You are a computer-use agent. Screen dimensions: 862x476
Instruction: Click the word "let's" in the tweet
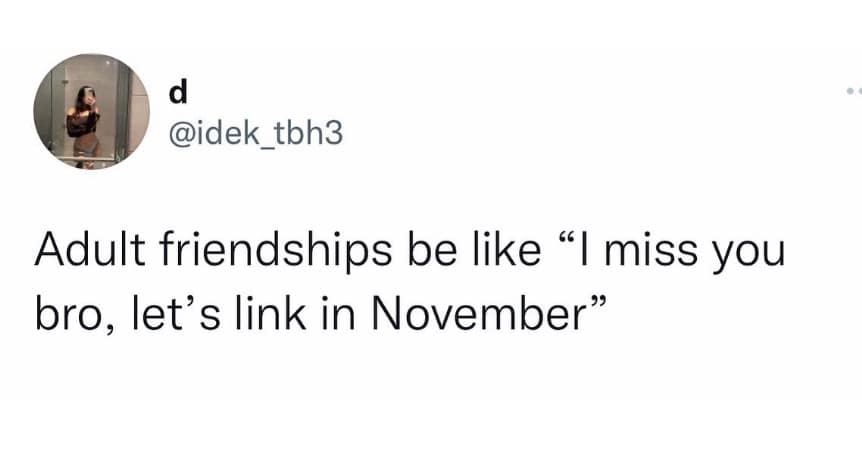click(176, 314)
